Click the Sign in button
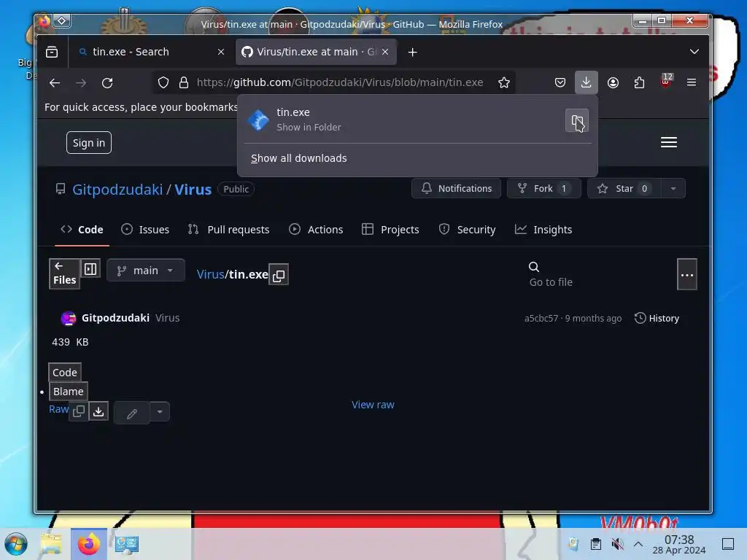This screenshot has height=560, width=747. (x=88, y=143)
